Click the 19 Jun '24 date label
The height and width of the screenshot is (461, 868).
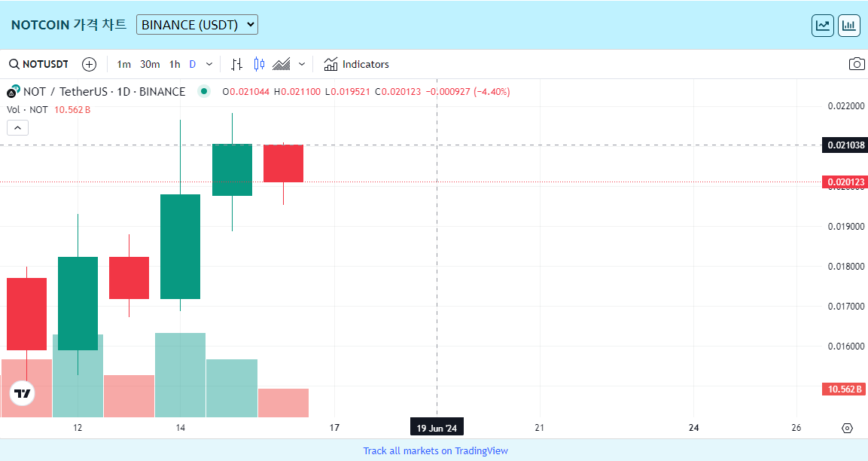pyautogui.click(x=437, y=428)
